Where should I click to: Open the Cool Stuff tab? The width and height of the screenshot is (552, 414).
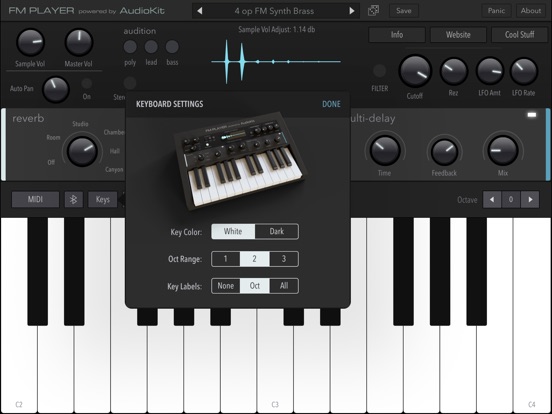tap(520, 34)
